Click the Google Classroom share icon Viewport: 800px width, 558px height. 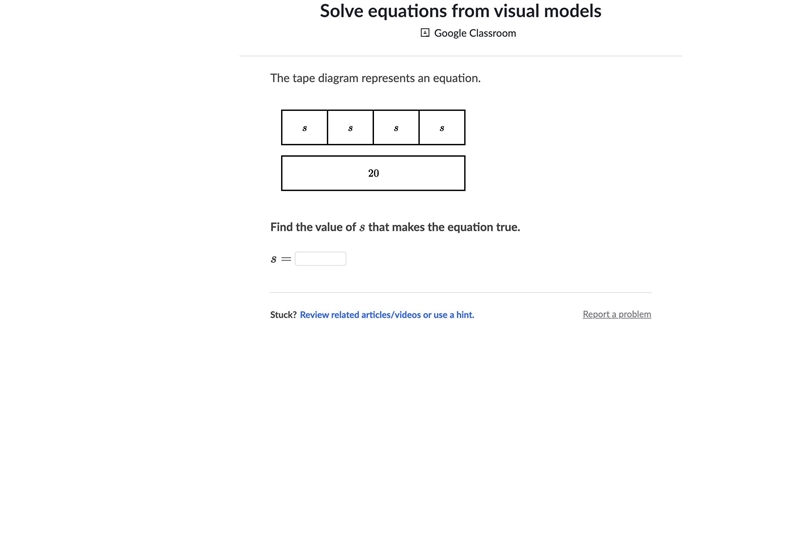[x=424, y=33]
